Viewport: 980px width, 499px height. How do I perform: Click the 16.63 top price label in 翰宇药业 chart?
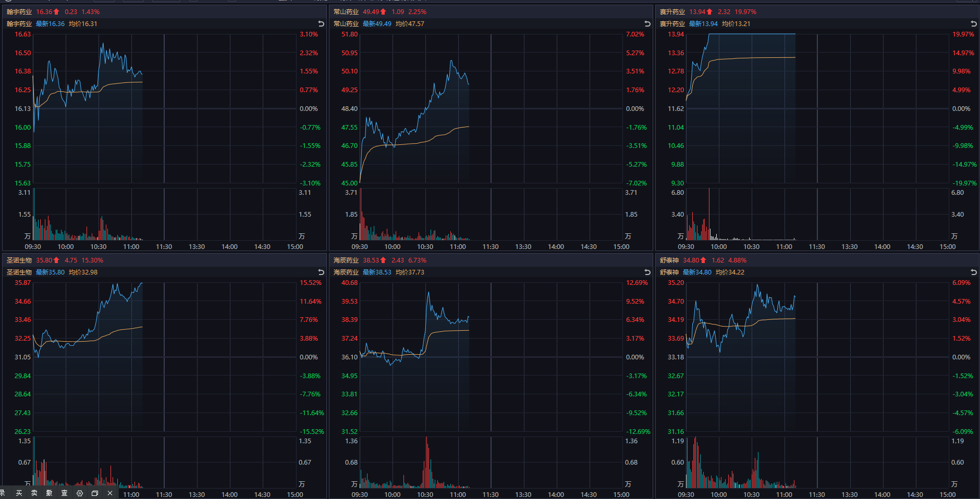(x=23, y=34)
